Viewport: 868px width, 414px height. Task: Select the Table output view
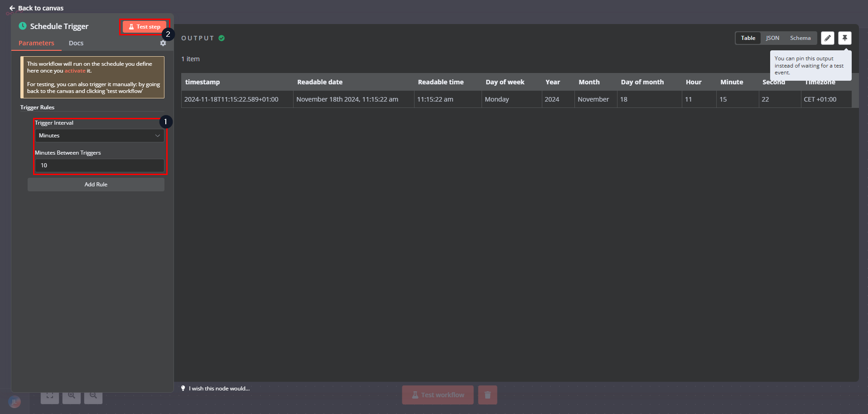(x=748, y=38)
